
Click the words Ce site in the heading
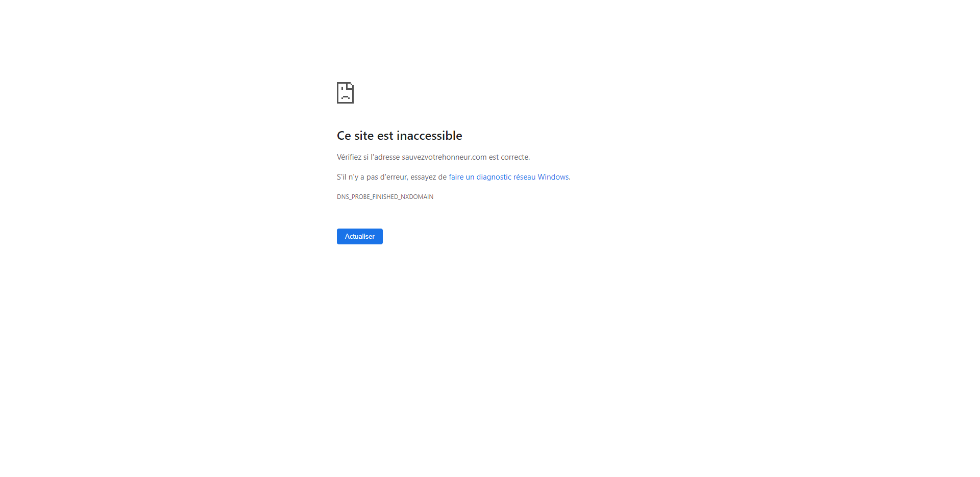[x=355, y=136]
